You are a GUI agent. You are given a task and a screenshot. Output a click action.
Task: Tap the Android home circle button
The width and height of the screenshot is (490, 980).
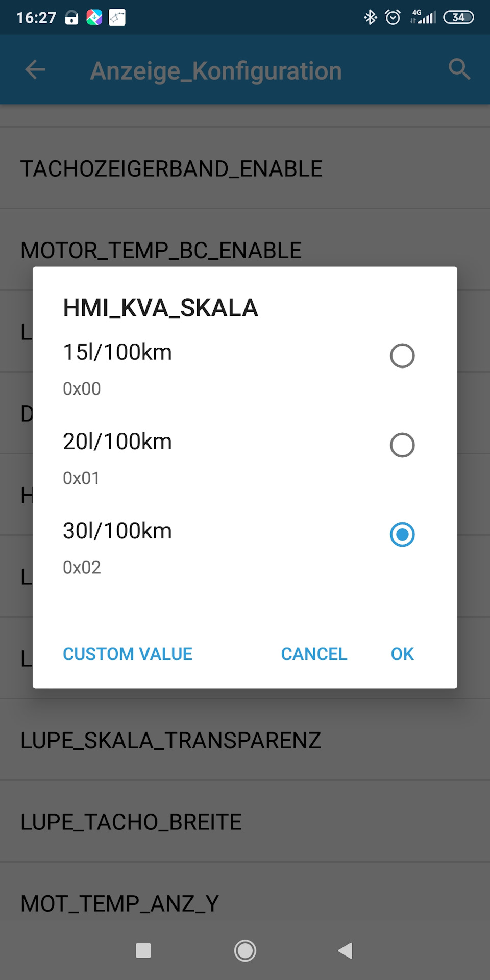pyautogui.click(x=245, y=950)
